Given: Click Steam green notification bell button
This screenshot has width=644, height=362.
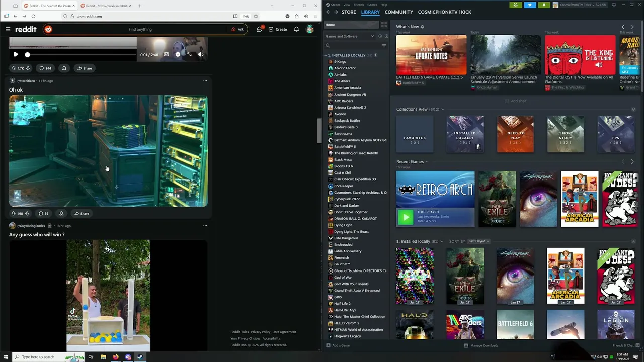Looking at the screenshot, I should point(544,5).
